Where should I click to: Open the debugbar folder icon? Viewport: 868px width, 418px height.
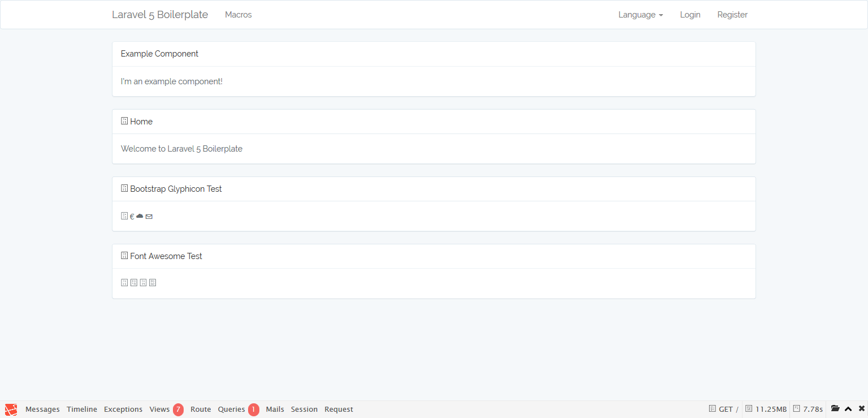835,408
